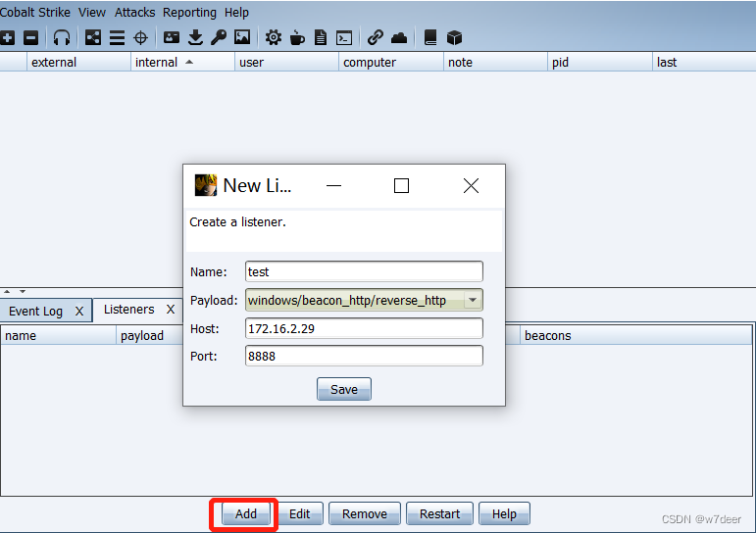Sort sessions by the internal column

(182, 62)
